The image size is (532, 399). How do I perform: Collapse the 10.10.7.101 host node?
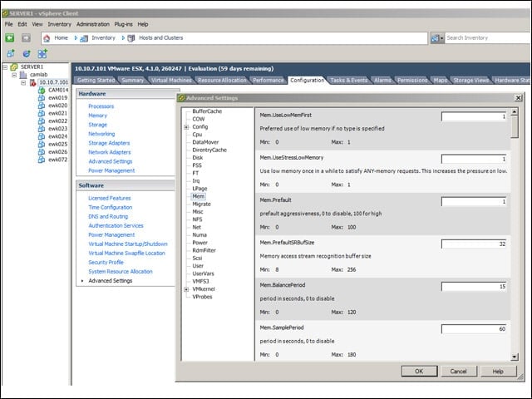tap(23, 83)
